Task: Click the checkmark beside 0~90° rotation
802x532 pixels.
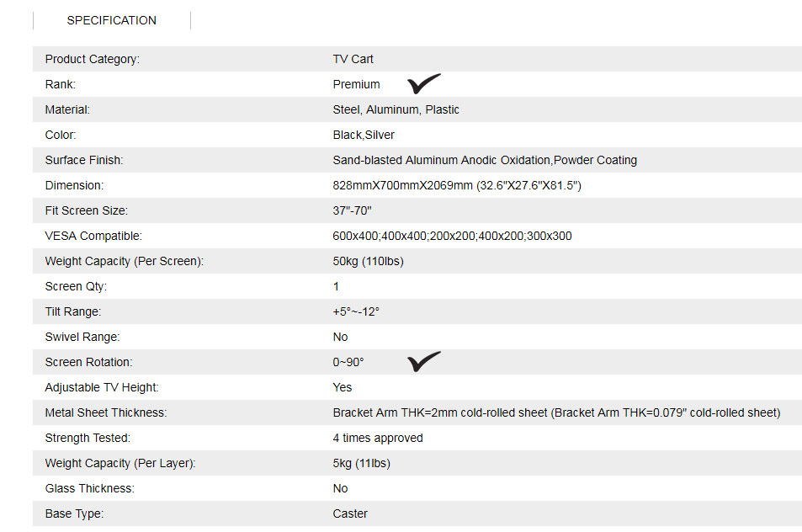Action: [423, 361]
